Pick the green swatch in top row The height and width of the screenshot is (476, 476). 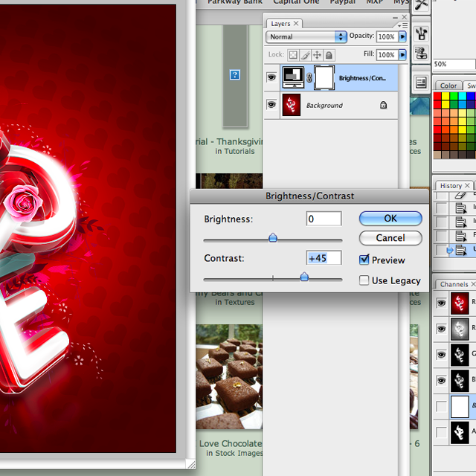point(454,96)
